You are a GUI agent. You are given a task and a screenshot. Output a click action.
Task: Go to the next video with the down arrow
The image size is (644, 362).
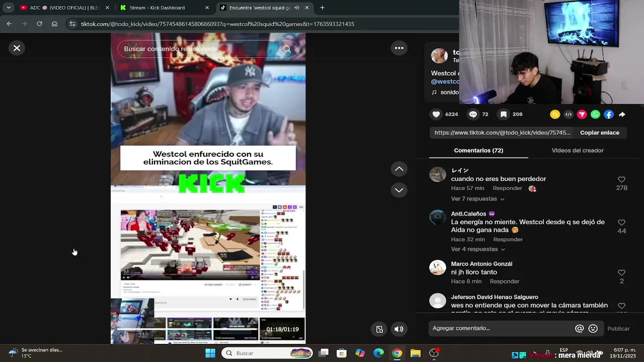(x=399, y=190)
